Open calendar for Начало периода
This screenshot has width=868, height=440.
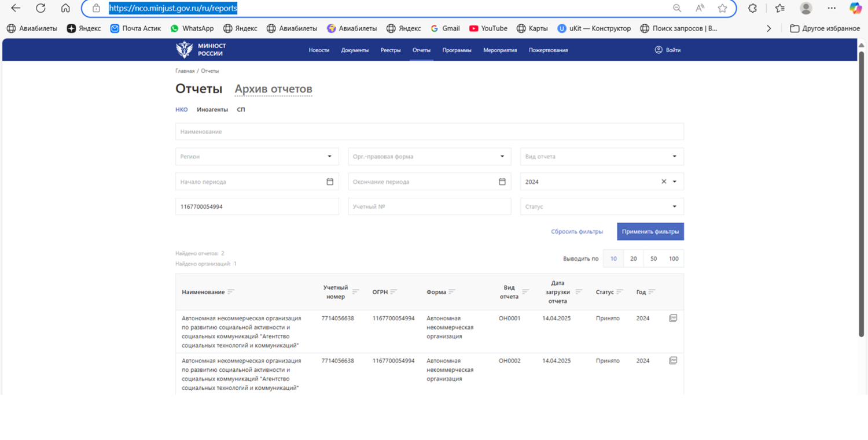pyautogui.click(x=330, y=182)
